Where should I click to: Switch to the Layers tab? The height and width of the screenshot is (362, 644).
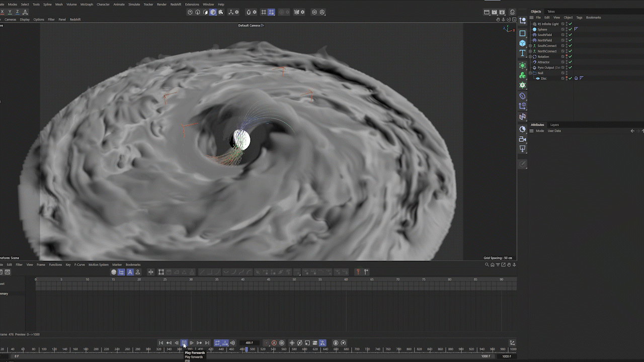point(554,125)
